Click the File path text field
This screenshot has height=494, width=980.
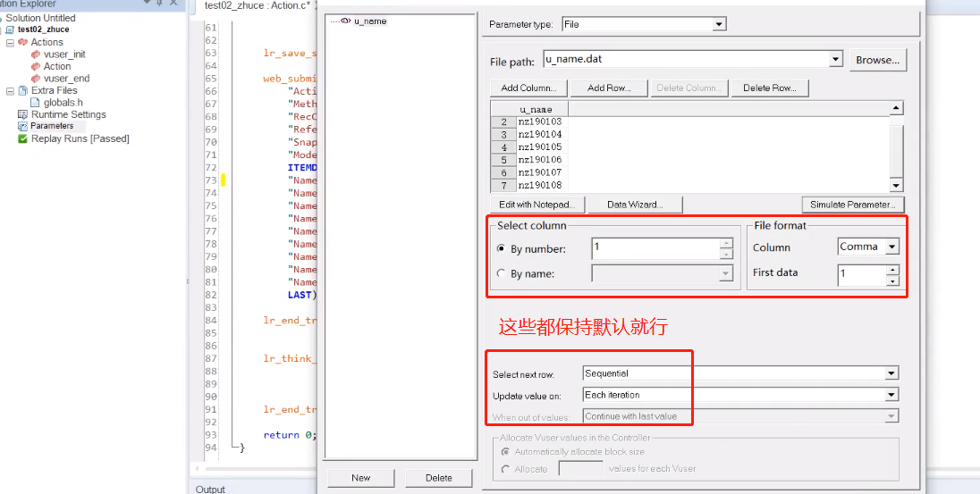click(686, 59)
